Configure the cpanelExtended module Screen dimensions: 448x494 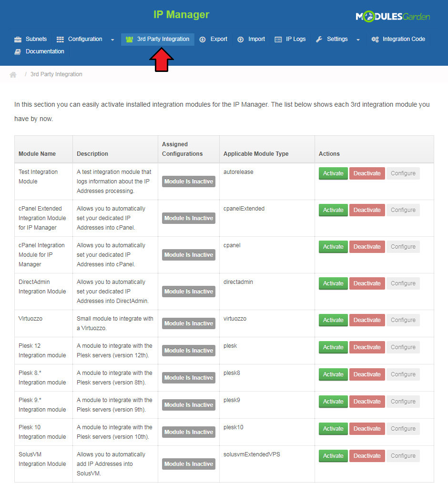pyautogui.click(x=403, y=210)
